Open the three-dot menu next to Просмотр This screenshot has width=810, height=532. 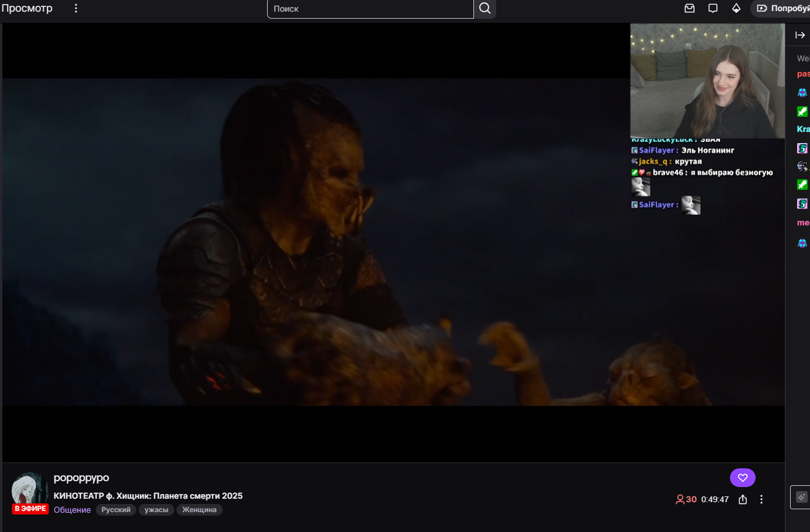coord(76,8)
